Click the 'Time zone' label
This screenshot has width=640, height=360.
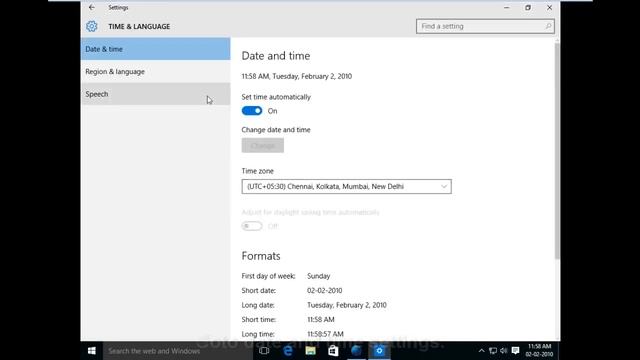258,171
